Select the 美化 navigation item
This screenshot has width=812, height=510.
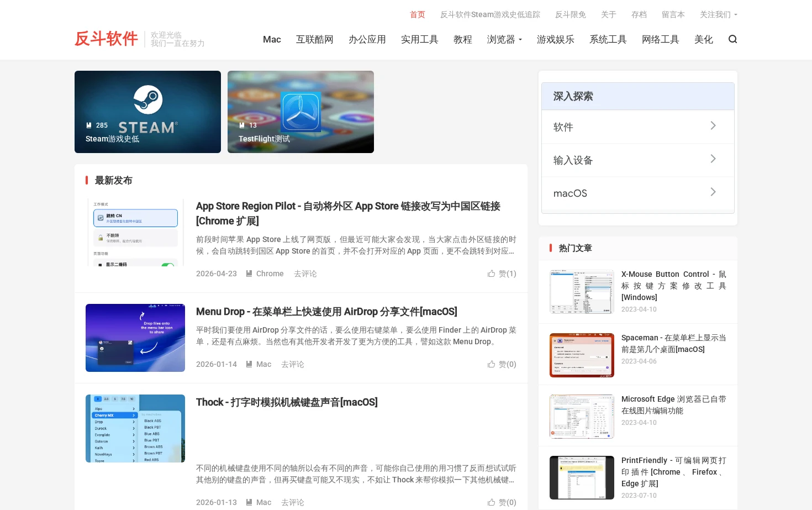pyautogui.click(x=704, y=39)
